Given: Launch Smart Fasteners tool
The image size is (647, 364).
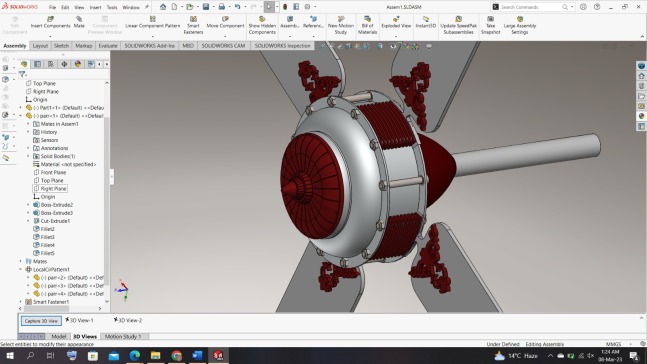Looking at the screenshot, I should [x=193, y=25].
